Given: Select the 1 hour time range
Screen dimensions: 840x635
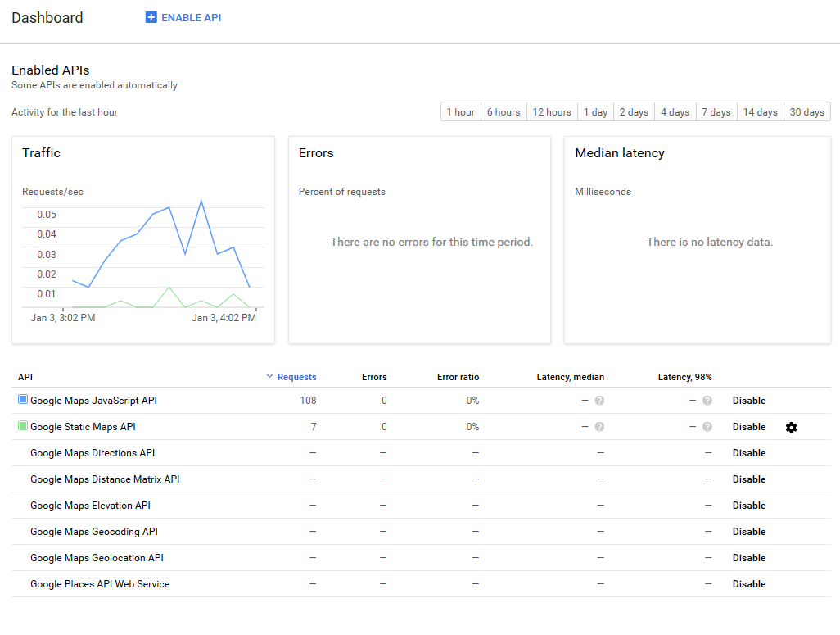Looking at the screenshot, I should pos(461,112).
